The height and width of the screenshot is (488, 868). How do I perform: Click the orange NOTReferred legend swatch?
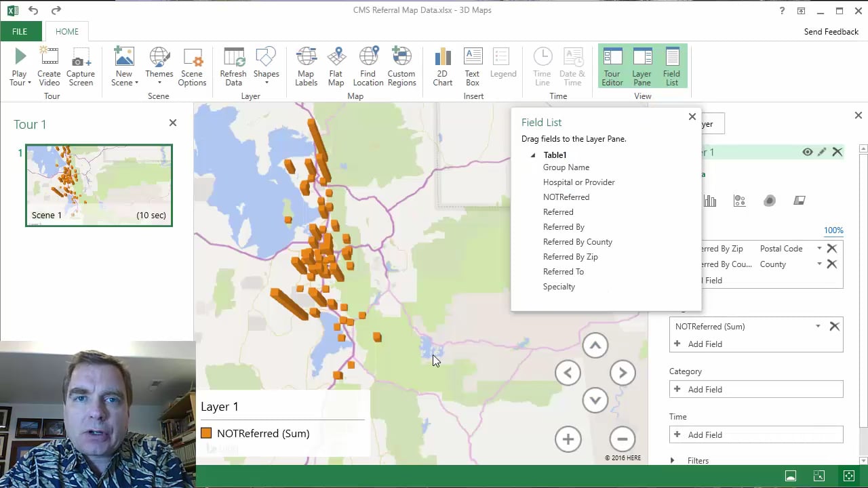[206, 434]
